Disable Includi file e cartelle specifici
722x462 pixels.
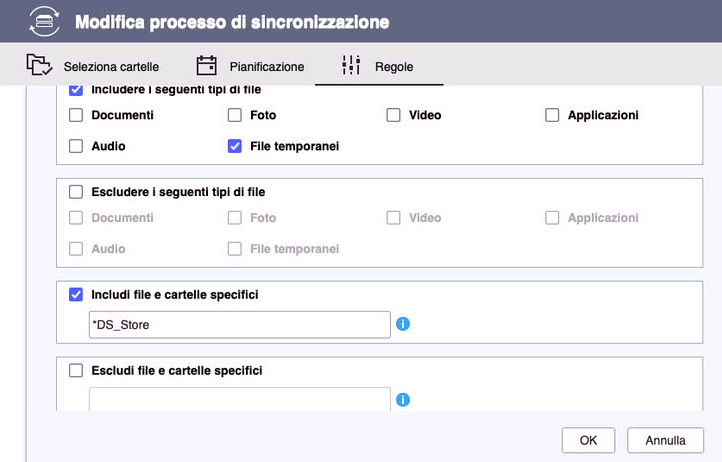tap(76, 295)
